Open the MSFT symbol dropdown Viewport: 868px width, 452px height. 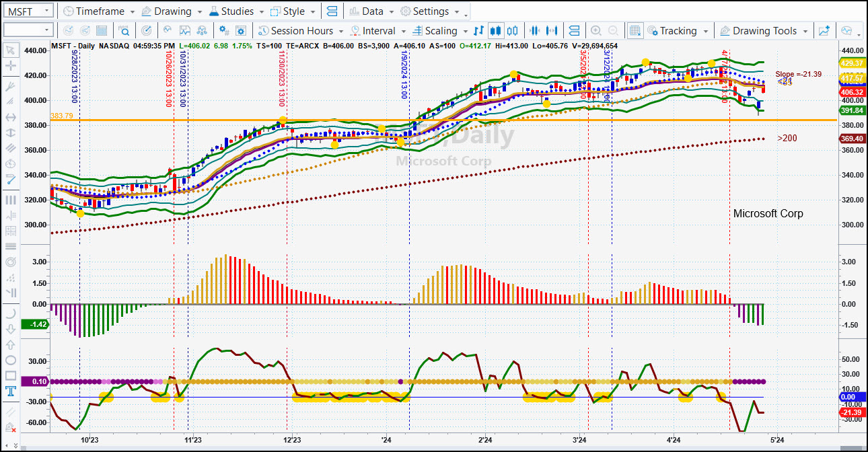[47, 11]
